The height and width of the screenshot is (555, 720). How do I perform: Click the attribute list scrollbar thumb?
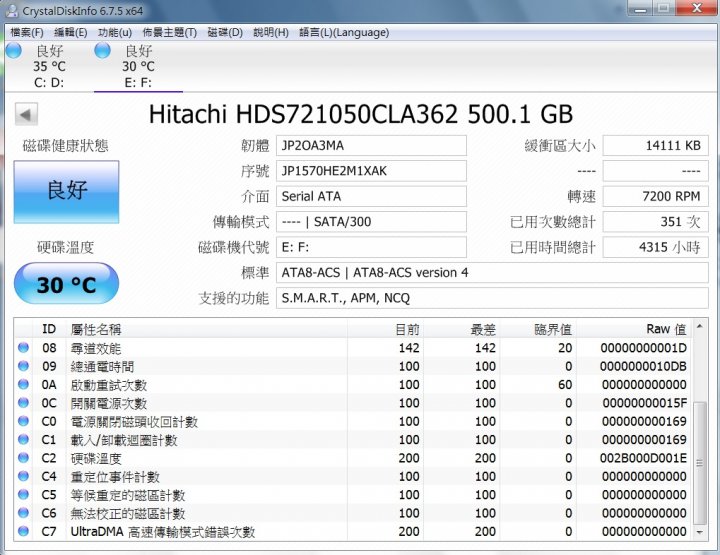pos(699,463)
